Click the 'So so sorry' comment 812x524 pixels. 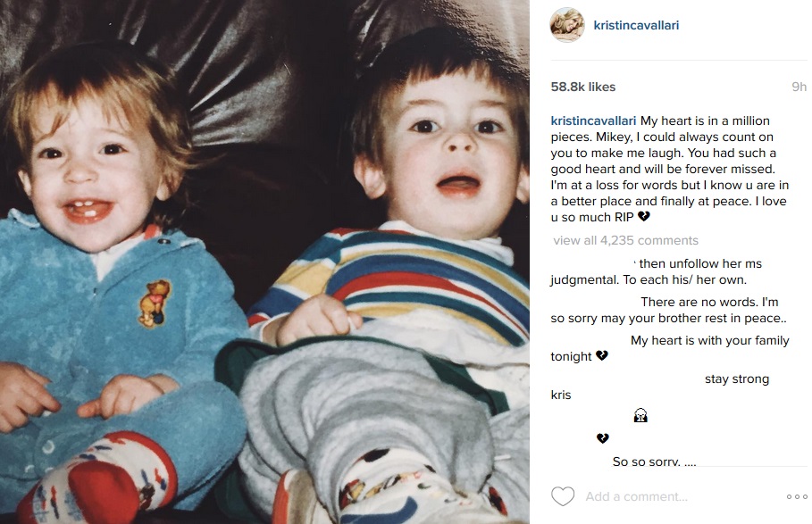click(655, 461)
